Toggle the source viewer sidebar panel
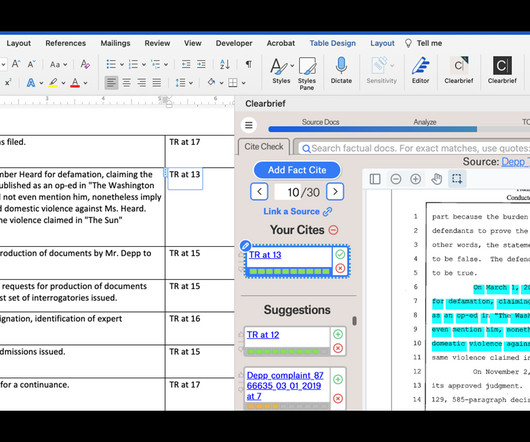Image resolution: width=530 pixels, height=442 pixels. (375, 179)
